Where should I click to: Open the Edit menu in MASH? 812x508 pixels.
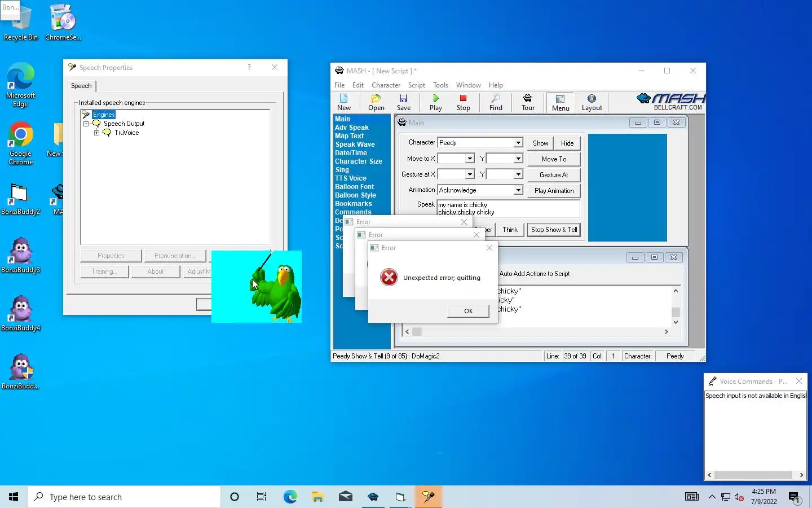[x=358, y=85]
